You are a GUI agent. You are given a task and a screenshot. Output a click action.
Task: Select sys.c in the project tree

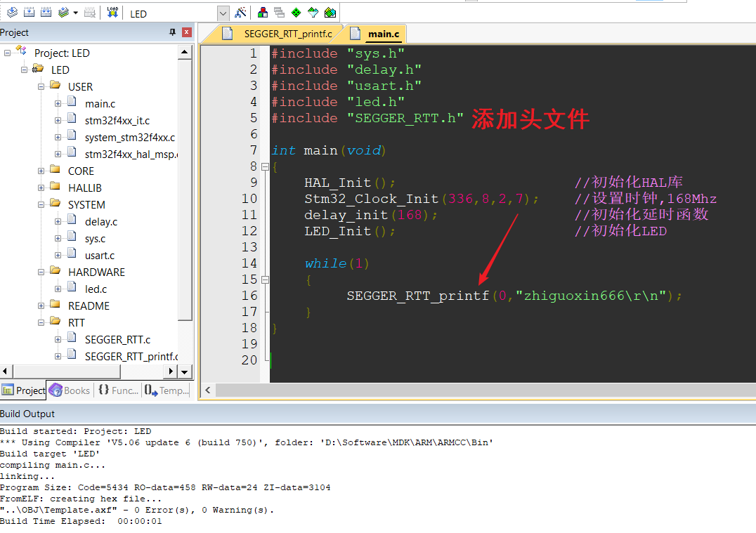(x=95, y=239)
